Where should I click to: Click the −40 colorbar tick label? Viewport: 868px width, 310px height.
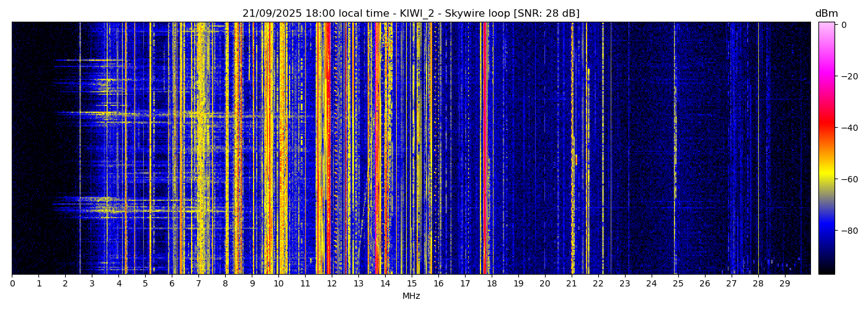tap(849, 128)
